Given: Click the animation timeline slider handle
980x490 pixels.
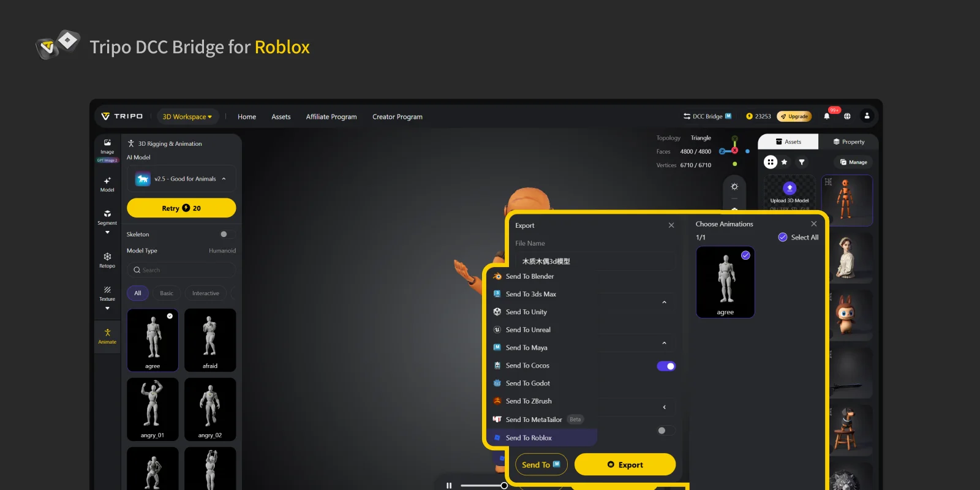Looking at the screenshot, I should [x=504, y=486].
